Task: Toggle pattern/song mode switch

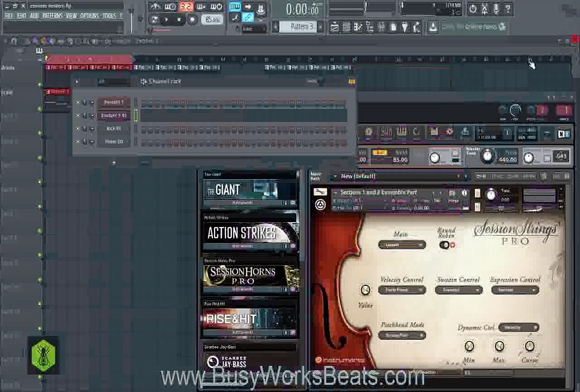Action: point(155,19)
